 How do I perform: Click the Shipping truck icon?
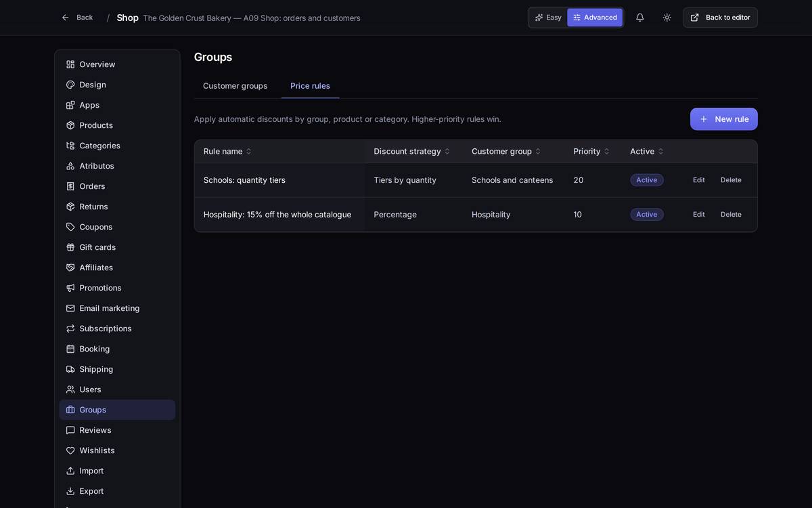(x=70, y=369)
